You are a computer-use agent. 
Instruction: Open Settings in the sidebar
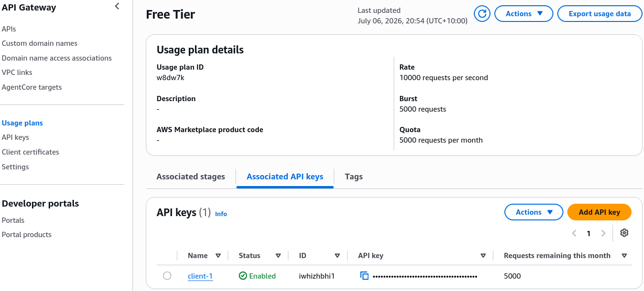tap(15, 167)
